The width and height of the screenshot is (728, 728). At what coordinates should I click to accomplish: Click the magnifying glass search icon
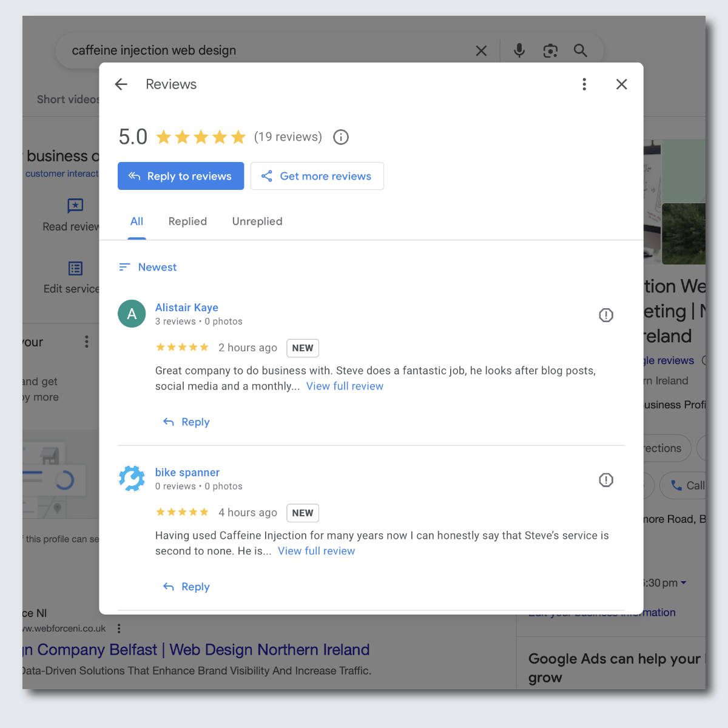[x=581, y=50]
